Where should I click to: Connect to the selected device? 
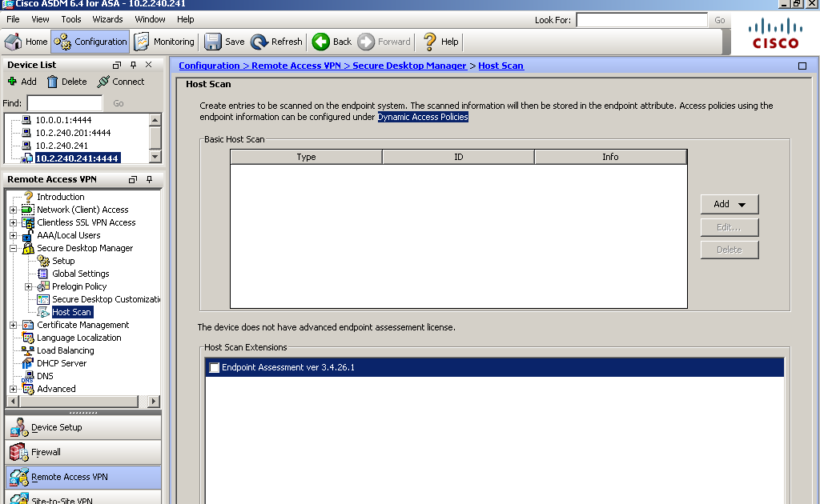click(121, 82)
